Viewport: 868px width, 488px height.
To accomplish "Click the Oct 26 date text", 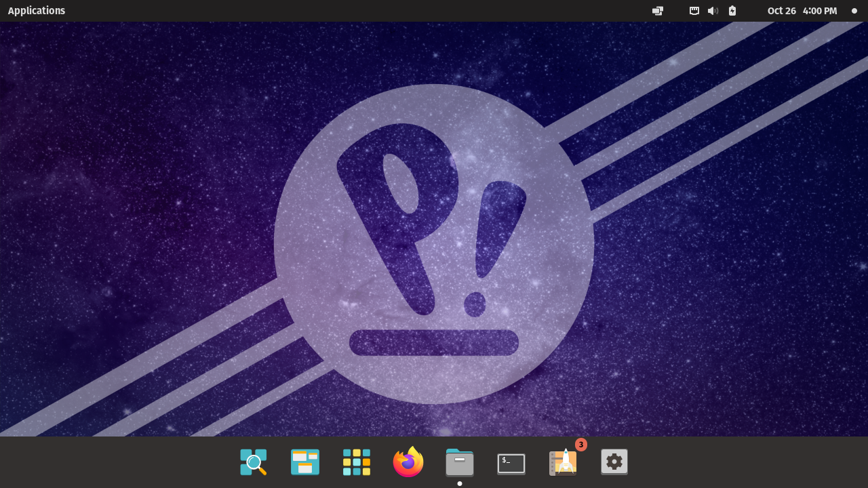I will click(x=781, y=11).
